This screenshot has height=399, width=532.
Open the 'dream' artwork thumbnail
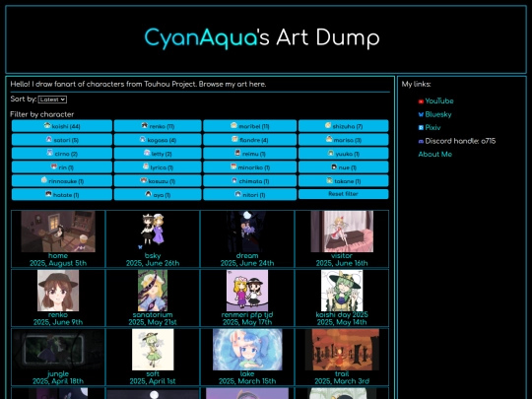pyautogui.click(x=247, y=232)
